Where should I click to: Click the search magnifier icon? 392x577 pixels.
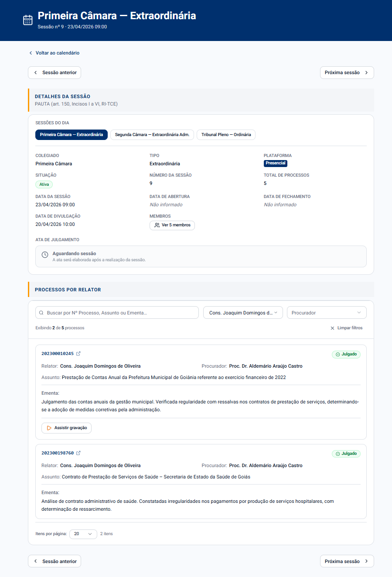pyautogui.click(x=41, y=313)
